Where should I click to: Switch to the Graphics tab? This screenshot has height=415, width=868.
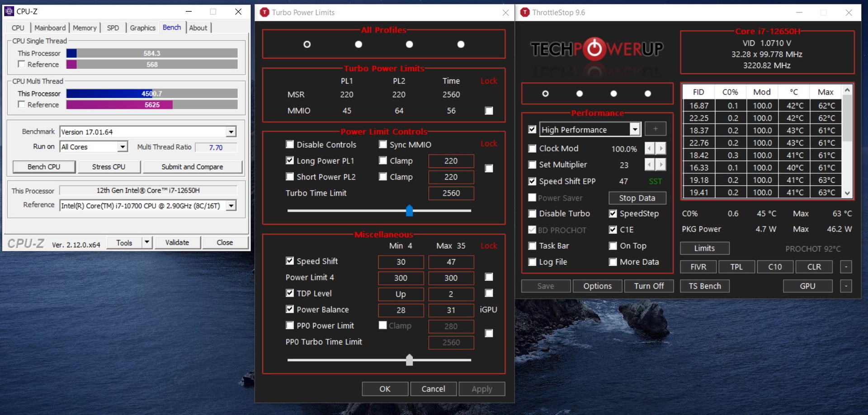coord(143,28)
